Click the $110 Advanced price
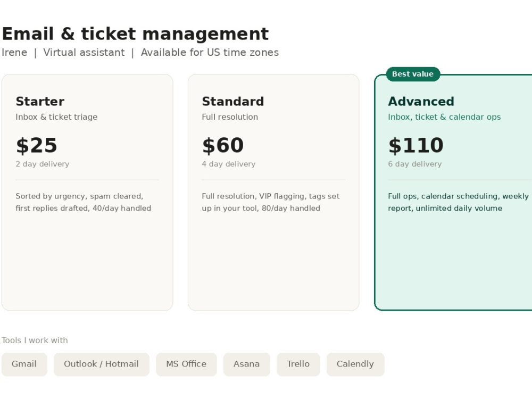The image size is (532, 399). point(416,145)
